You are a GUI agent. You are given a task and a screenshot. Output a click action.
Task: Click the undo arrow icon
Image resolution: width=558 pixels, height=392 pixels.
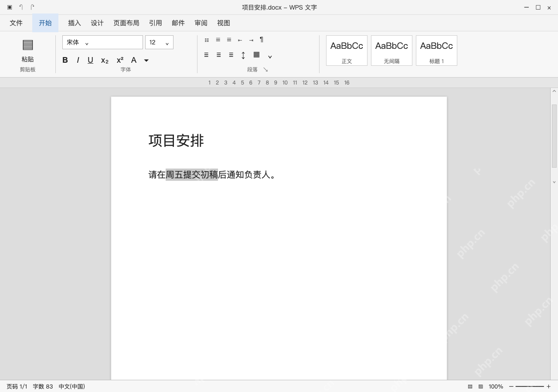21,7
